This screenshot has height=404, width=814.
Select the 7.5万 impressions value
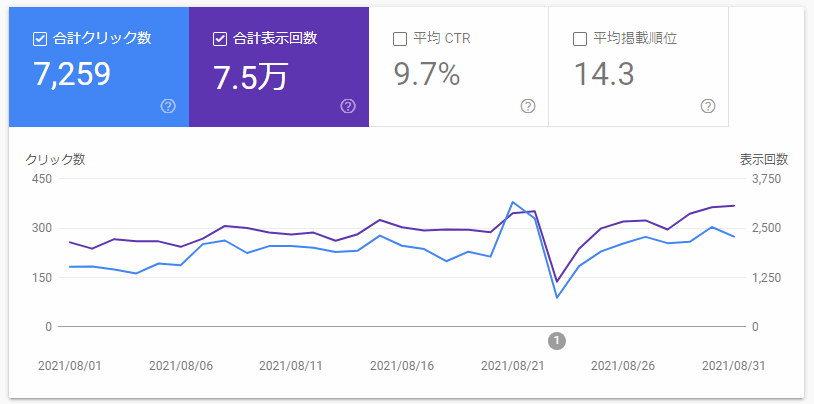[x=251, y=76]
